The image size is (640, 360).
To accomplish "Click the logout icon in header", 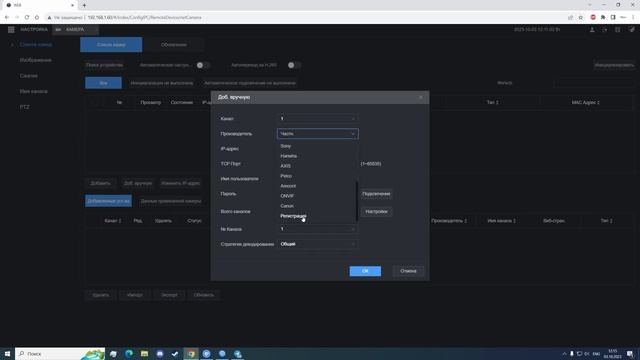I will (604, 29).
